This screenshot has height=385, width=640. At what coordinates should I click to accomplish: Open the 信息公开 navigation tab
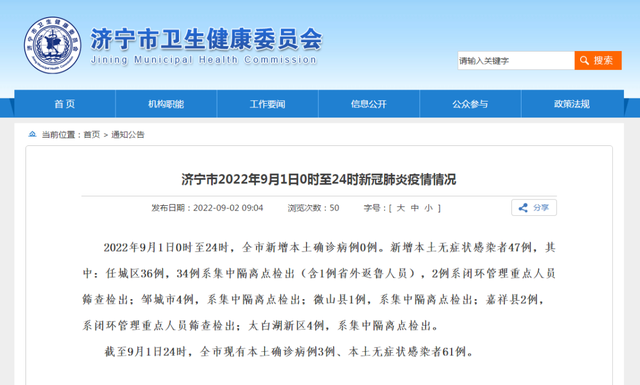pyautogui.click(x=369, y=104)
